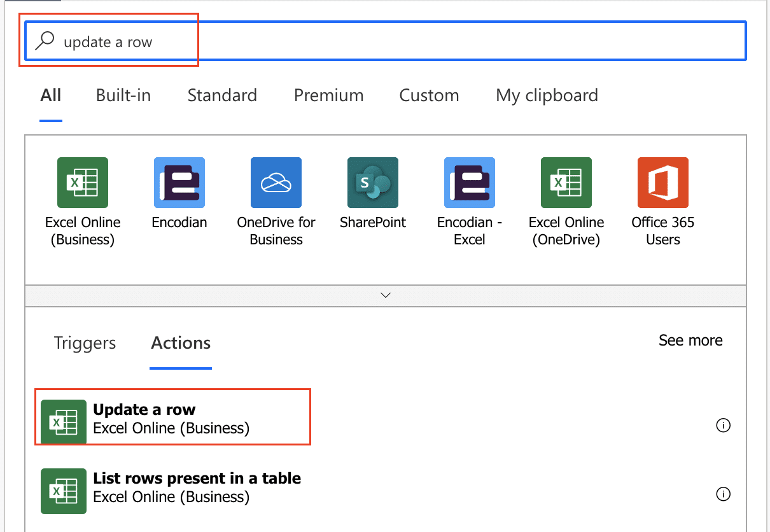Viewport: 770px width, 532px height.
Task: Choose the Encodian connector icon
Action: pyautogui.click(x=179, y=183)
